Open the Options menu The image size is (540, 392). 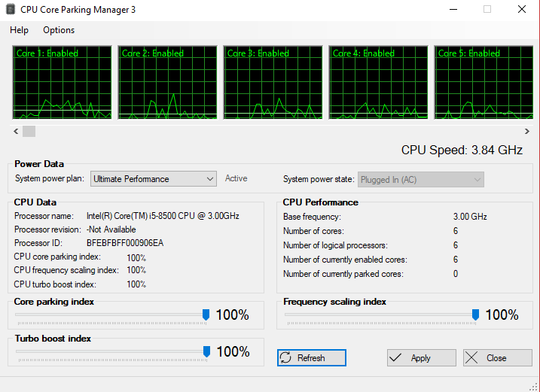point(59,30)
